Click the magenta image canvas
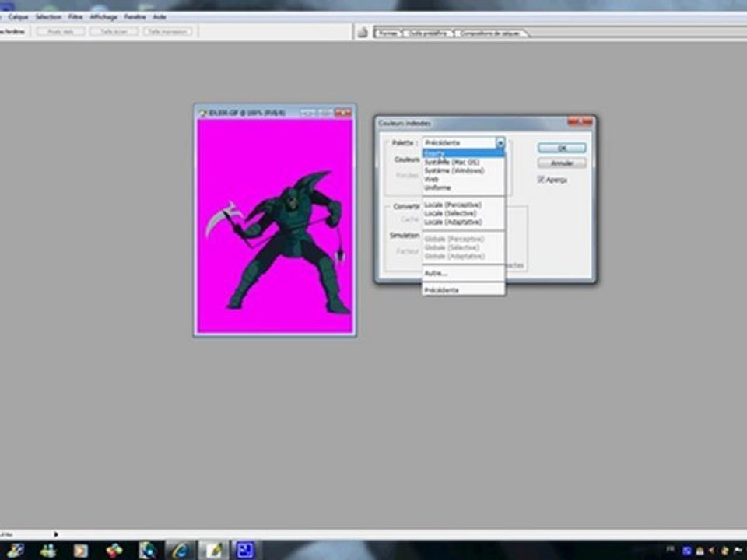 [x=275, y=226]
